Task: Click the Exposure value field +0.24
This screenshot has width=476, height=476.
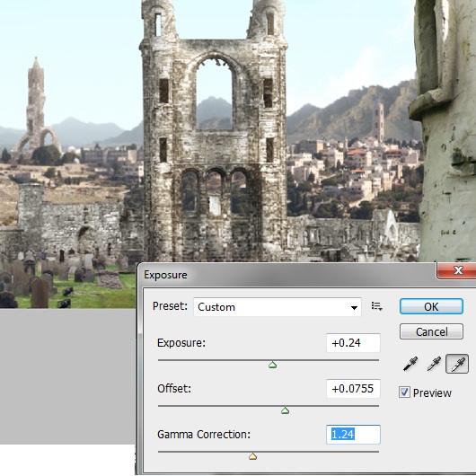Action: [x=353, y=343]
